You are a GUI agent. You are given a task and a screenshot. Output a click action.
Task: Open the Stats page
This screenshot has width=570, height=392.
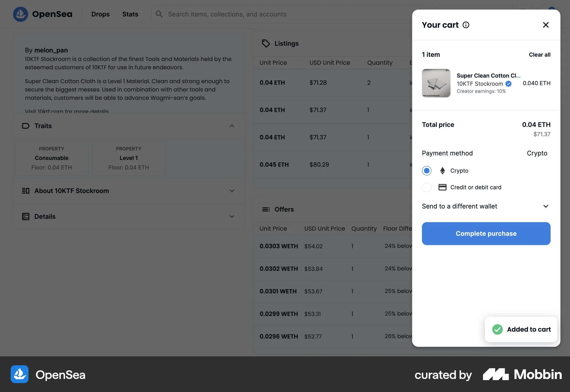coord(130,14)
